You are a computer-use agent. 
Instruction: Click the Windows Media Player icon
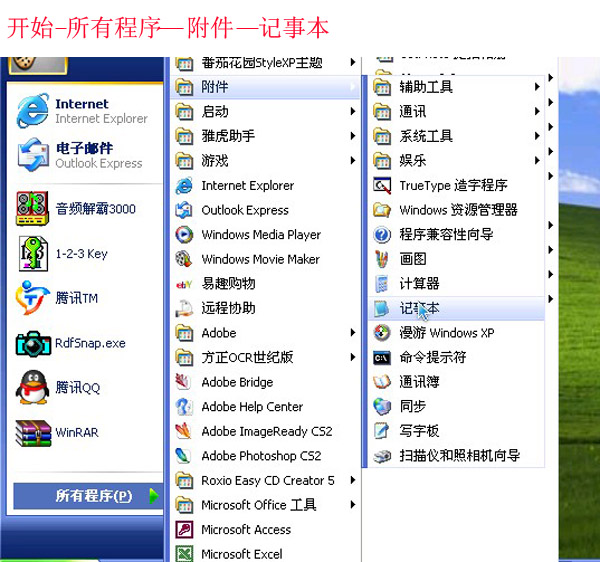tap(184, 234)
